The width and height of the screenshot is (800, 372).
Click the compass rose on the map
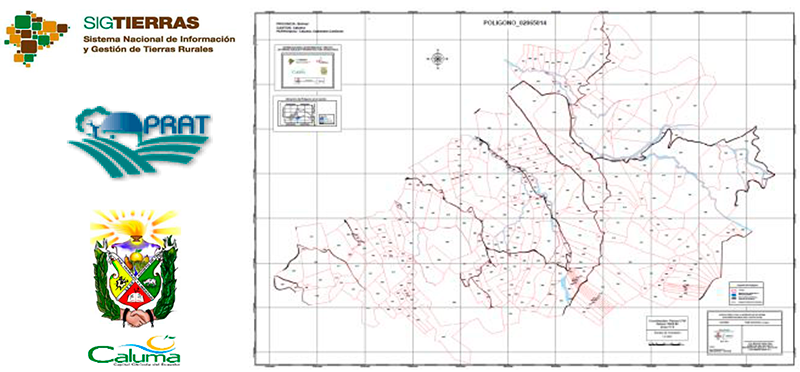[437, 59]
